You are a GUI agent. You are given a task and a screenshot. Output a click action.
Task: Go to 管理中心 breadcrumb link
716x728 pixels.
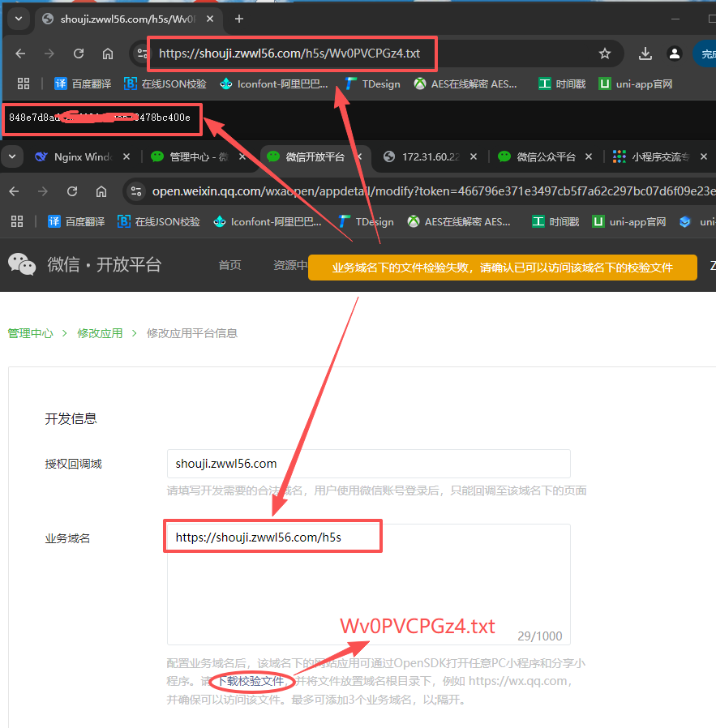(30, 333)
